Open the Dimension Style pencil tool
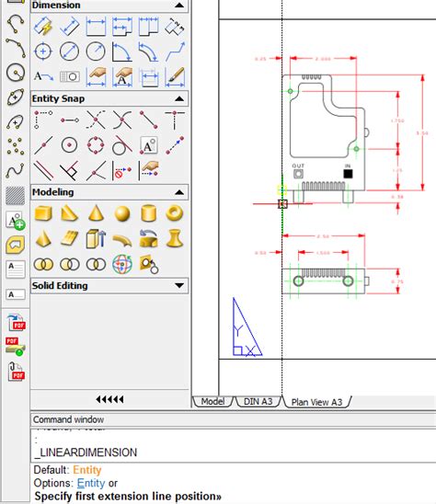 [175, 77]
